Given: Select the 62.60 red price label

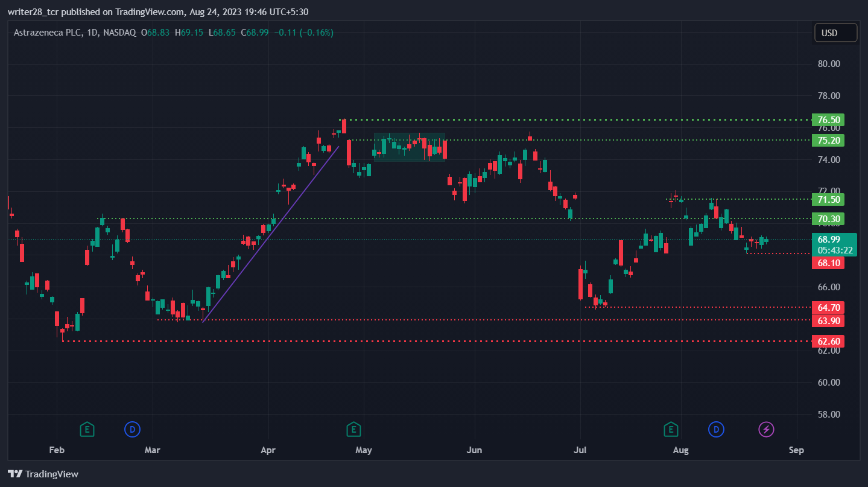Looking at the screenshot, I should click(x=828, y=342).
